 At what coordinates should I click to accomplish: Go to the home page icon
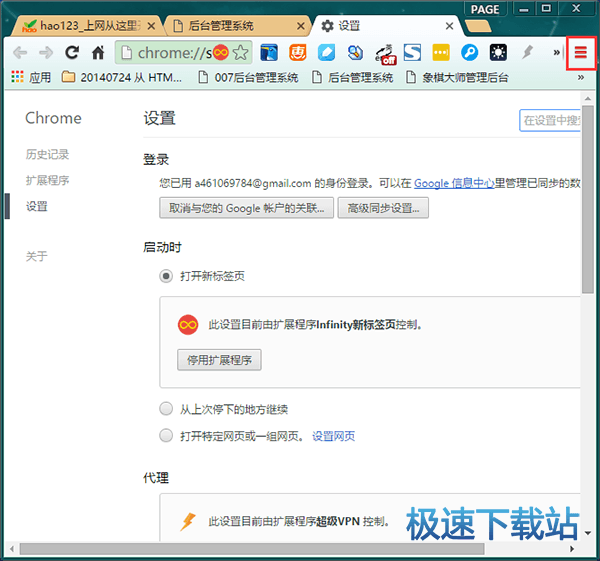98,53
